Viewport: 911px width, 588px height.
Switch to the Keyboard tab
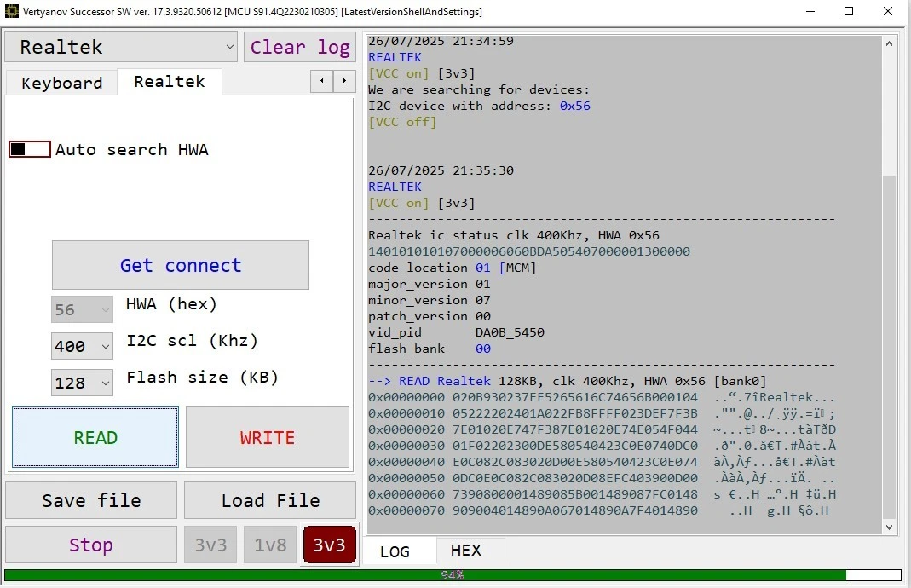(61, 83)
